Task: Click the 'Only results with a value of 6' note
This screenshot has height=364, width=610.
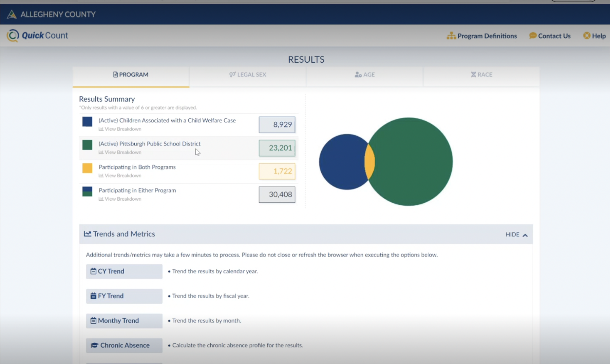Action: (138, 108)
